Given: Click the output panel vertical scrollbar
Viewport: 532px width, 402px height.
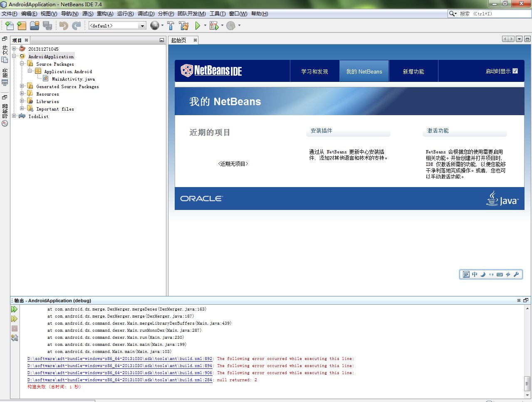Looking at the screenshot, I should [x=527, y=384].
